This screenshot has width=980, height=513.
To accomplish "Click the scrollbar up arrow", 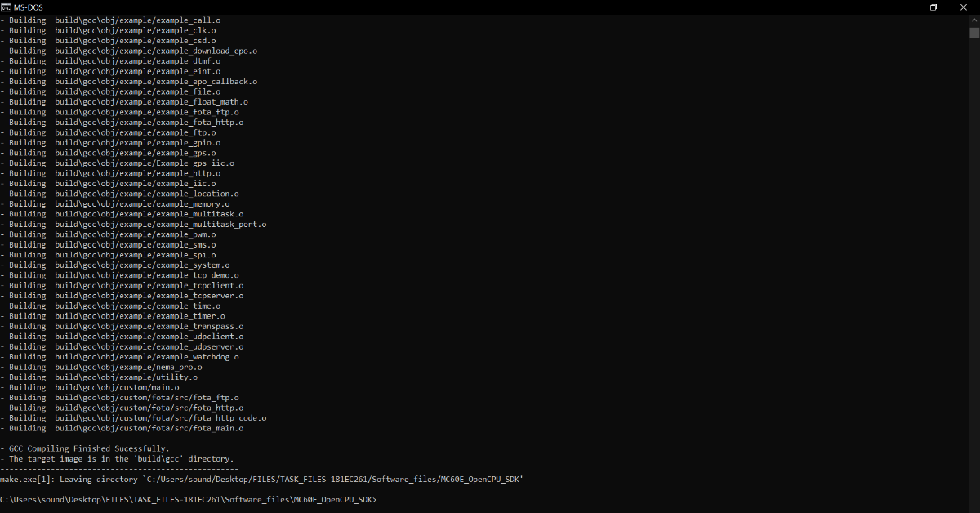I will 974,20.
